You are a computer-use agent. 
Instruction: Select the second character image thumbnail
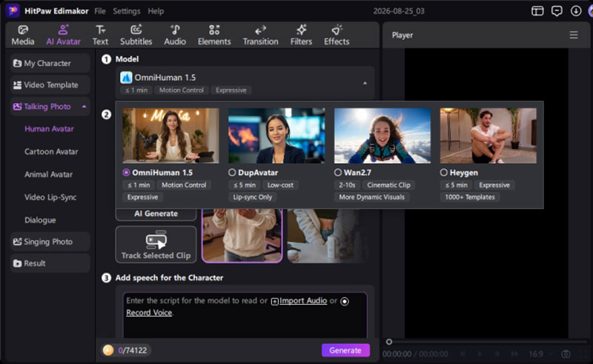coord(328,236)
